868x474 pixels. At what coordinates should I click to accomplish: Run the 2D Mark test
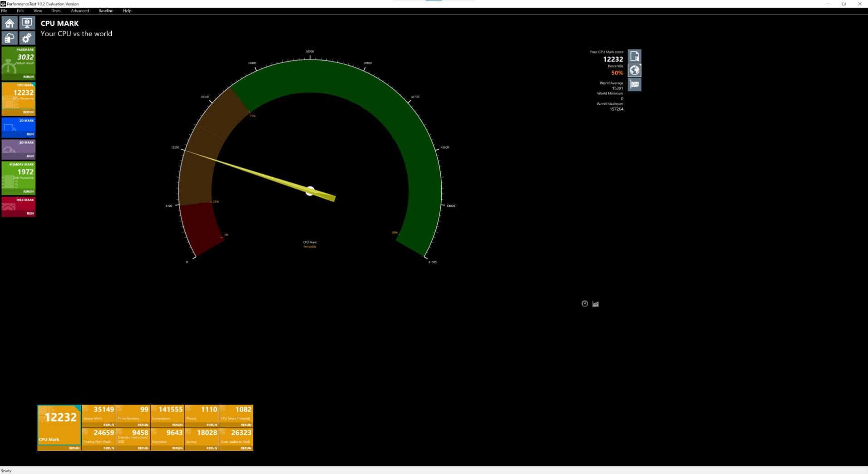coord(30,134)
